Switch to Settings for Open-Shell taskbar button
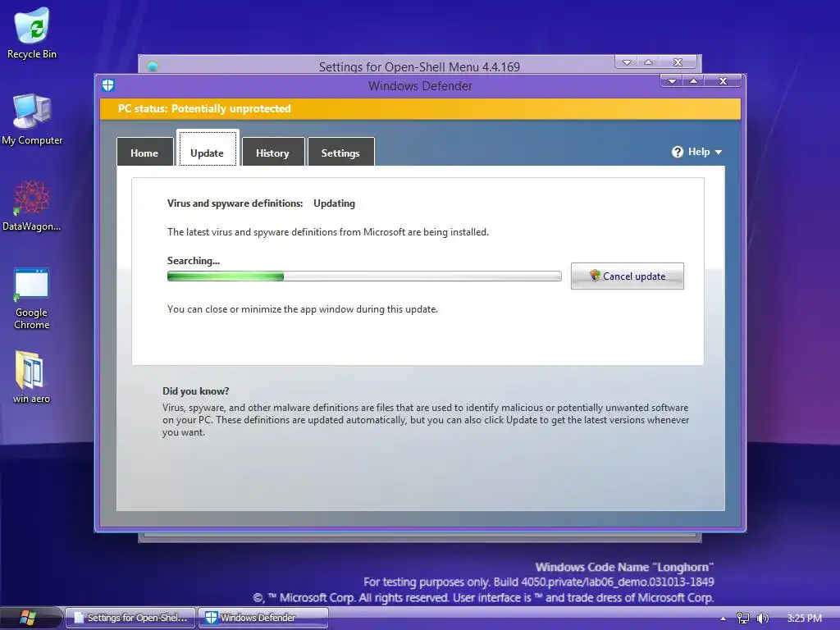This screenshot has height=630, width=840. click(x=130, y=618)
